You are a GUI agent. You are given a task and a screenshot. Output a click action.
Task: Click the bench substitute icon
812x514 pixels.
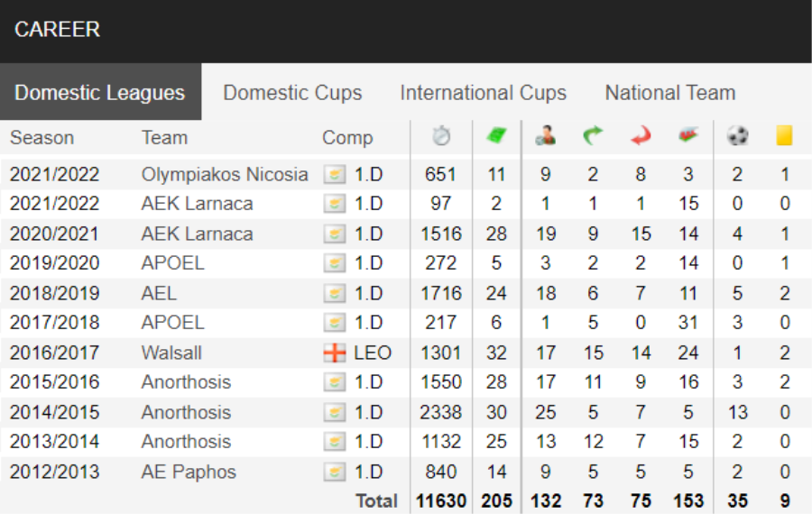(688, 135)
